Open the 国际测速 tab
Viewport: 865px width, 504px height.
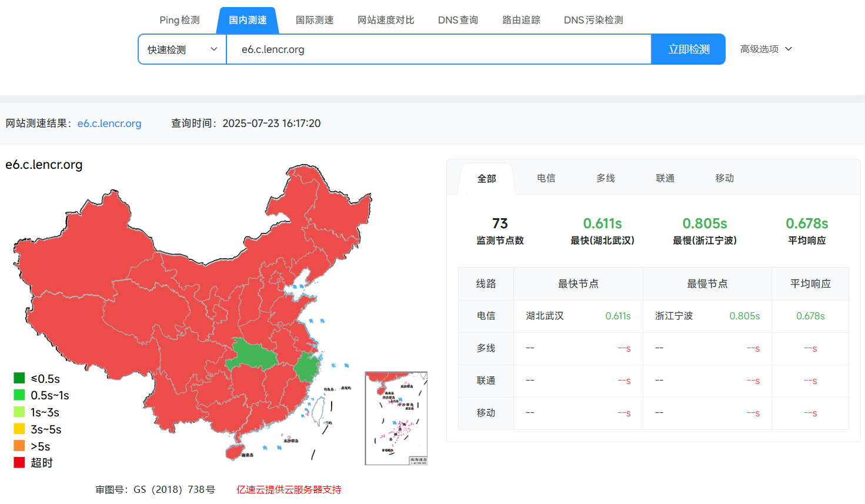315,20
